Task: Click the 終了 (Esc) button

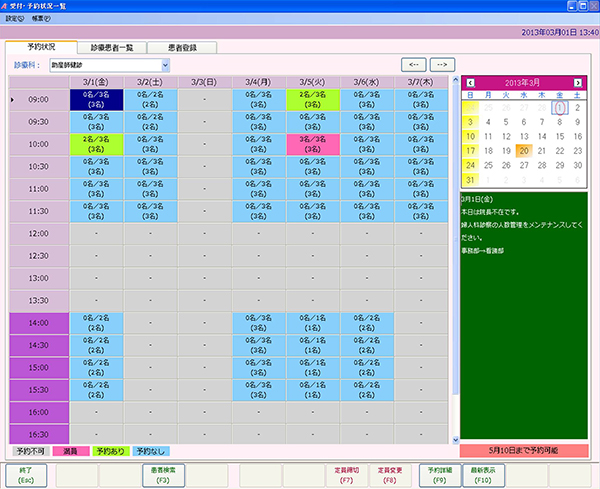Action: [x=26, y=475]
